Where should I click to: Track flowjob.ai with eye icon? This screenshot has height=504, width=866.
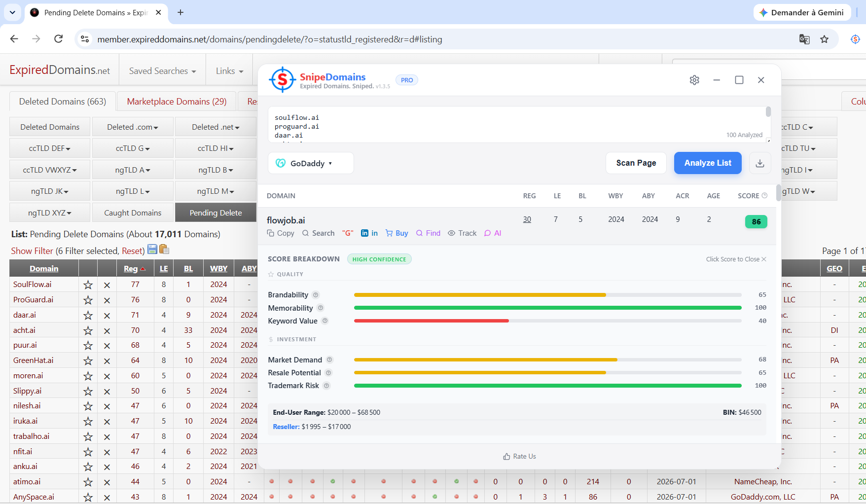click(462, 233)
